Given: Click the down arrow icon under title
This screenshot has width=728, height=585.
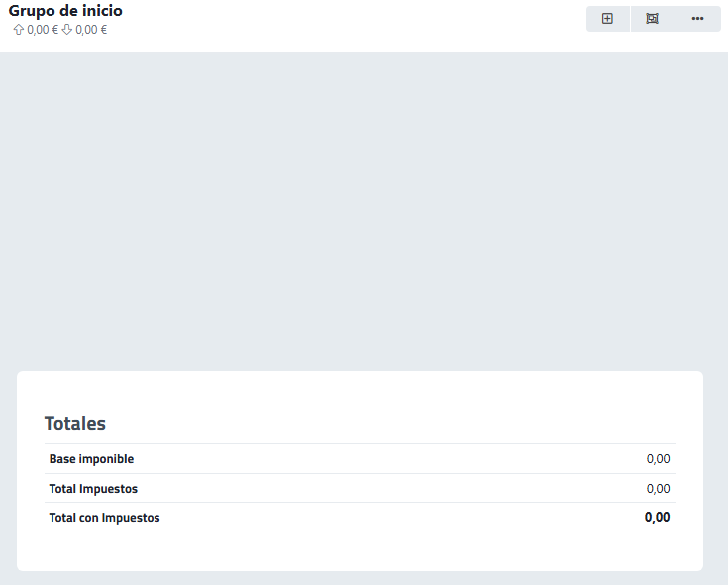Looking at the screenshot, I should point(67,30).
